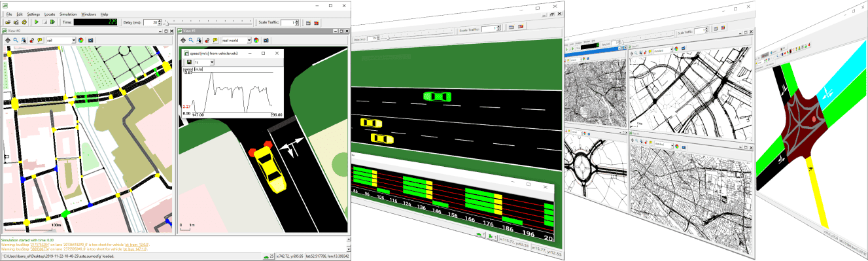Open the Settings menu

point(33,14)
